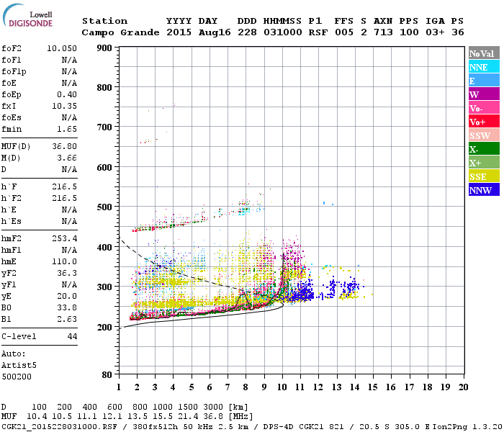Select the X- dark green legend swatch
This screenshot has width=504, height=432.
pos(484,149)
